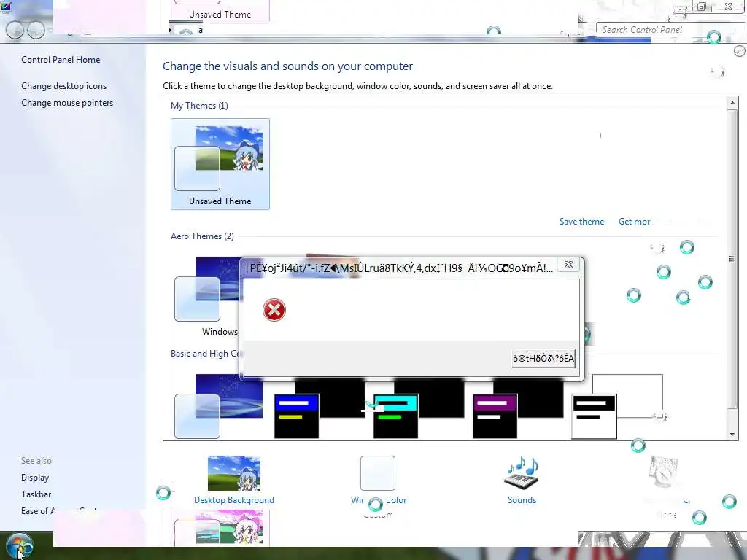Click the window icon in the title bar corner
This screenshot has height=560, width=747.
[x=6, y=7]
